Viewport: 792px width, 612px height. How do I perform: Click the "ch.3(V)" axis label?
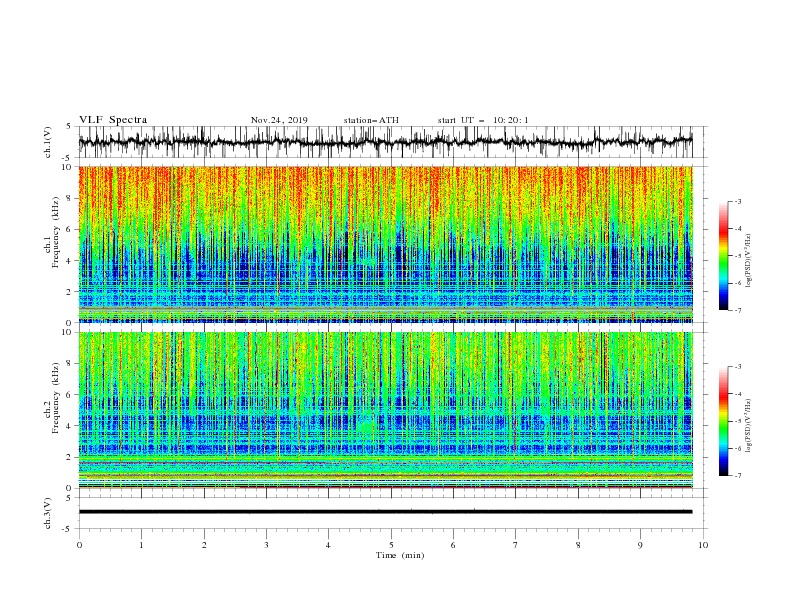click(x=48, y=513)
